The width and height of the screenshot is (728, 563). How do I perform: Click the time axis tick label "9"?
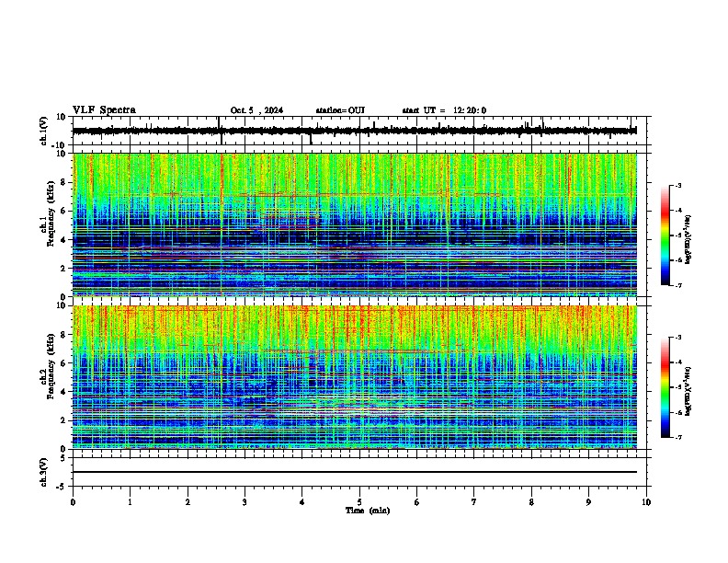pos(588,502)
